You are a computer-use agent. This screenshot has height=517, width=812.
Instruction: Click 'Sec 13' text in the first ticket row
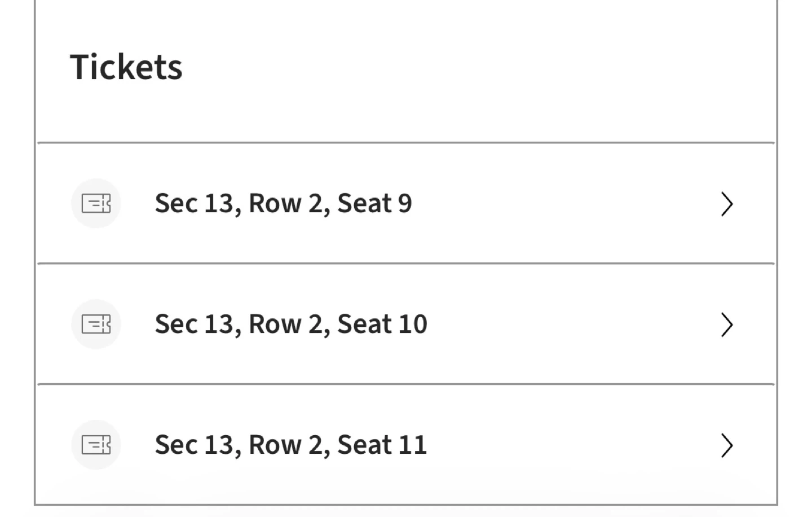tap(194, 204)
